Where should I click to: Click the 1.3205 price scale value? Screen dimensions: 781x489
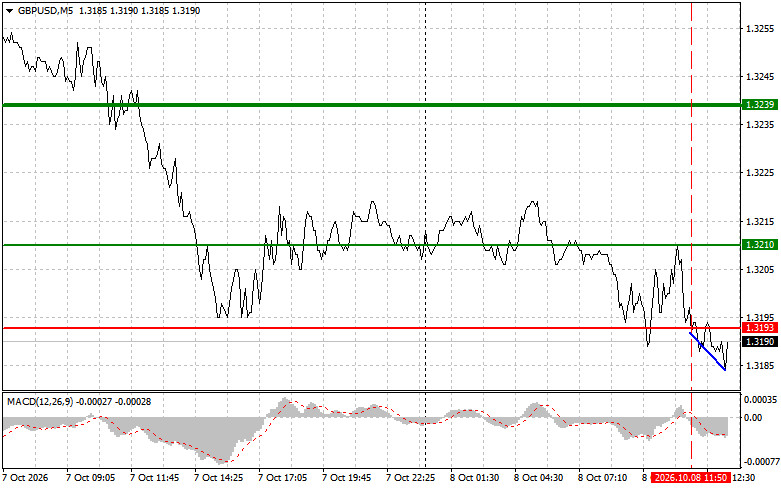tap(760, 269)
